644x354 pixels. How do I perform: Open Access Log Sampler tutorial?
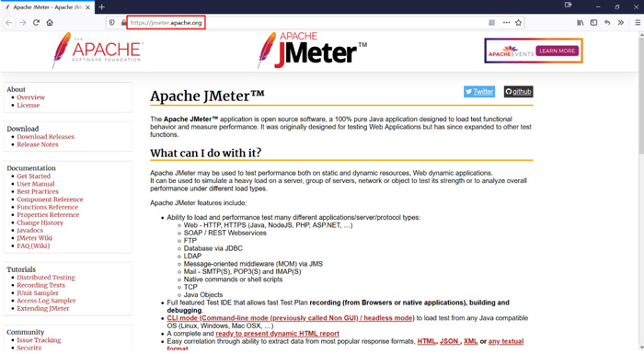46,301
